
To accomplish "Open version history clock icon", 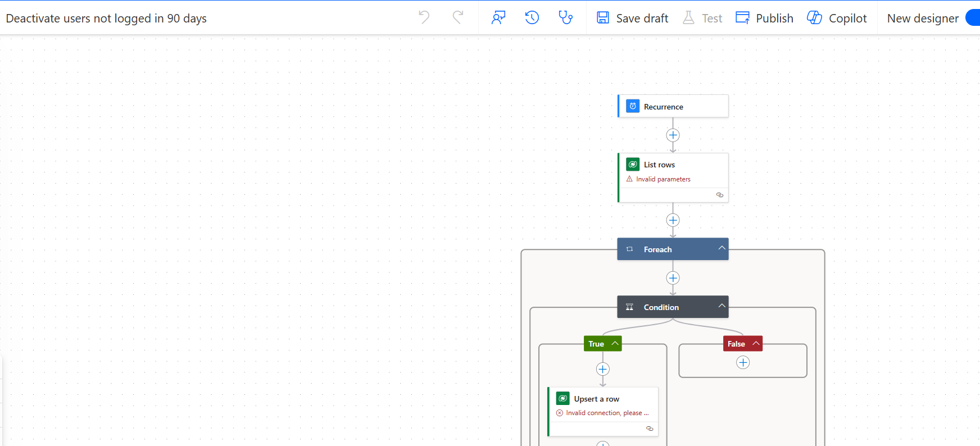I will [532, 18].
